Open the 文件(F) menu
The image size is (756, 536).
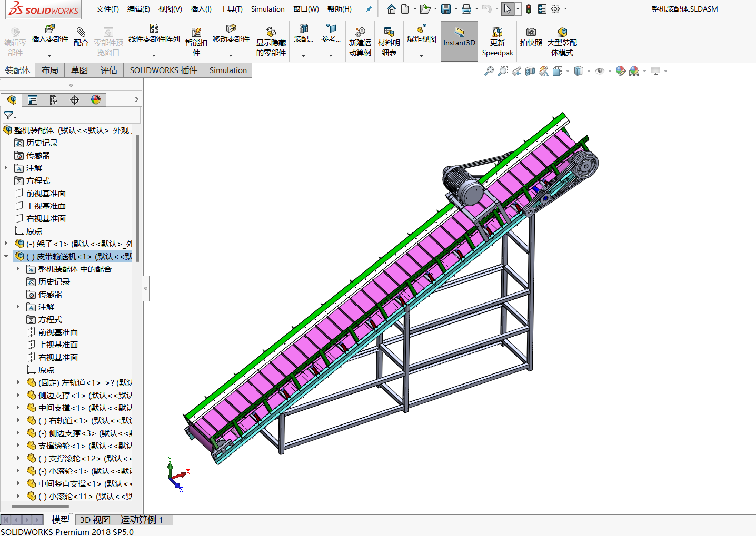[107, 9]
